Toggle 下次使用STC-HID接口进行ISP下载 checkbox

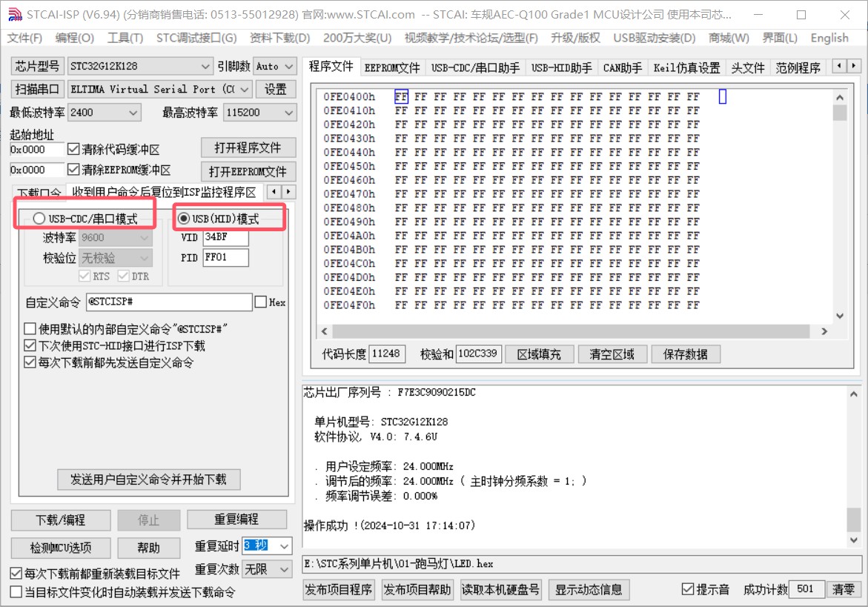pyautogui.click(x=30, y=346)
